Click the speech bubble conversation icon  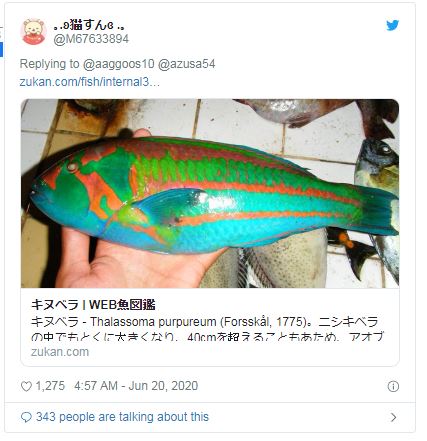tap(26, 417)
